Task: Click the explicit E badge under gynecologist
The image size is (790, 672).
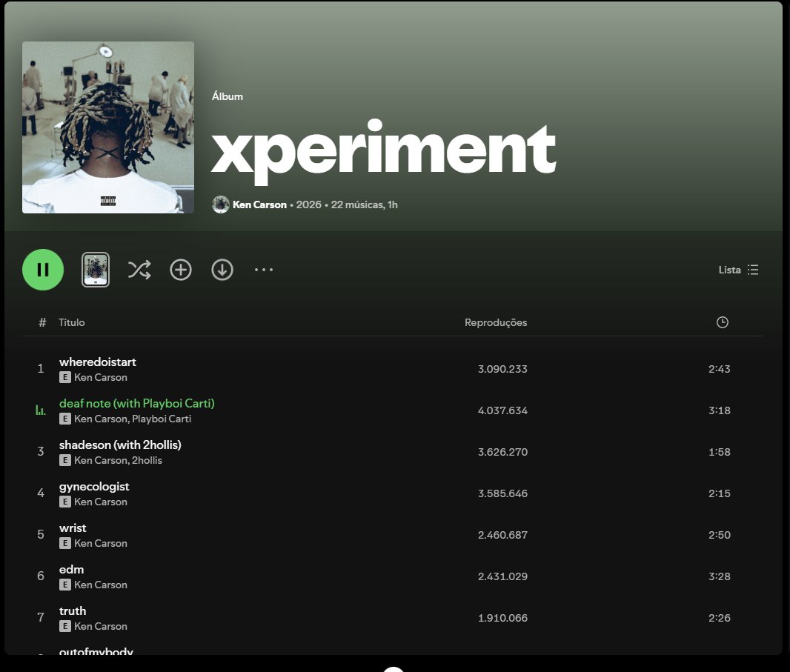Action: (x=65, y=502)
